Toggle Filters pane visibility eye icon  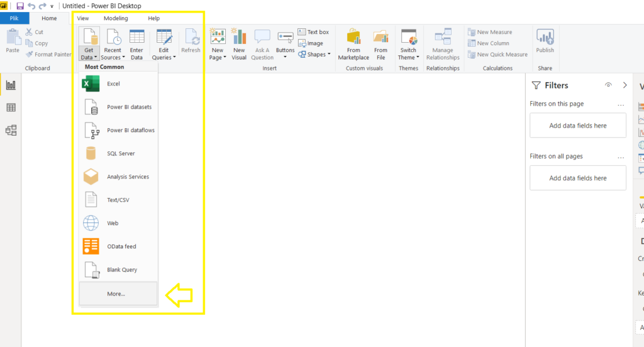608,85
